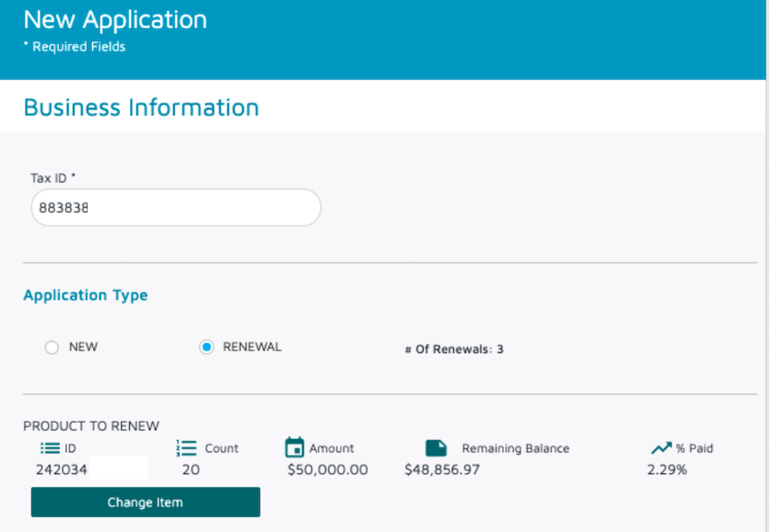Image resolution: width=769 pixels, height=532 pixels.
Task: Click the Application Type heading
Action: (x=85, y=295)
